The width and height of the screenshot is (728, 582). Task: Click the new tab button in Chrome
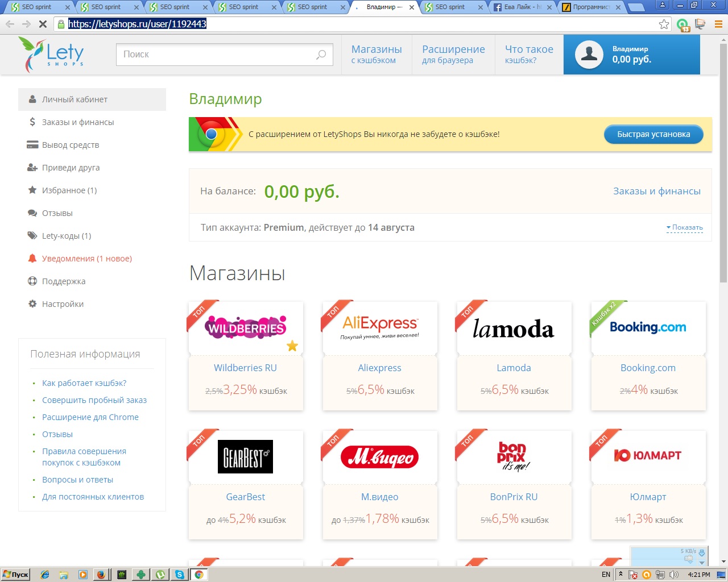636,7
